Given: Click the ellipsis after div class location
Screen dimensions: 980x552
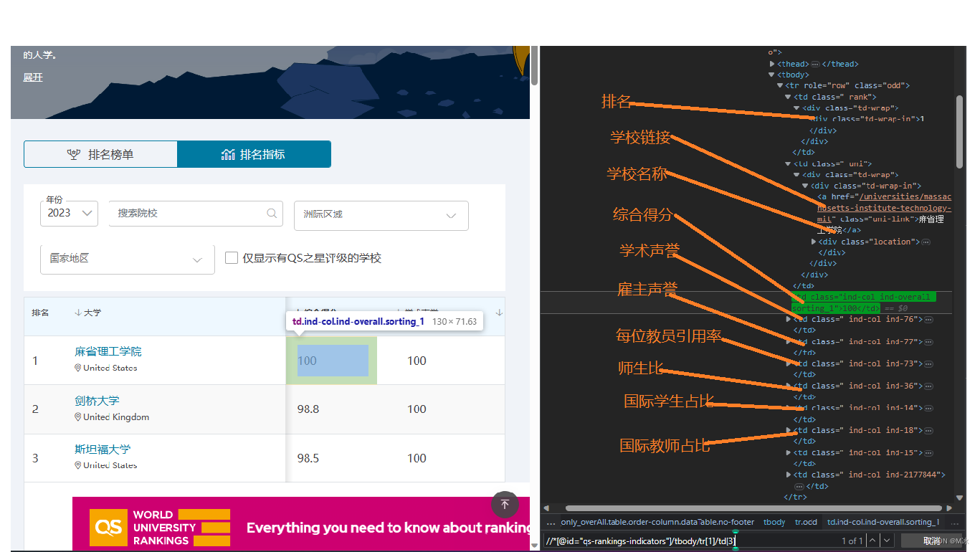Looking at the screenshot, I should coord(926,242).
